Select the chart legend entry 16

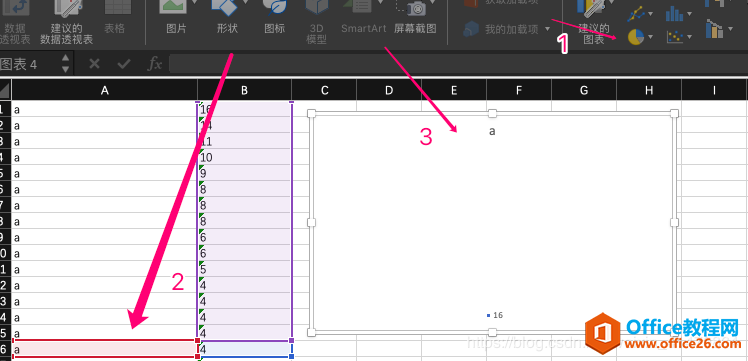click(495, 315)
